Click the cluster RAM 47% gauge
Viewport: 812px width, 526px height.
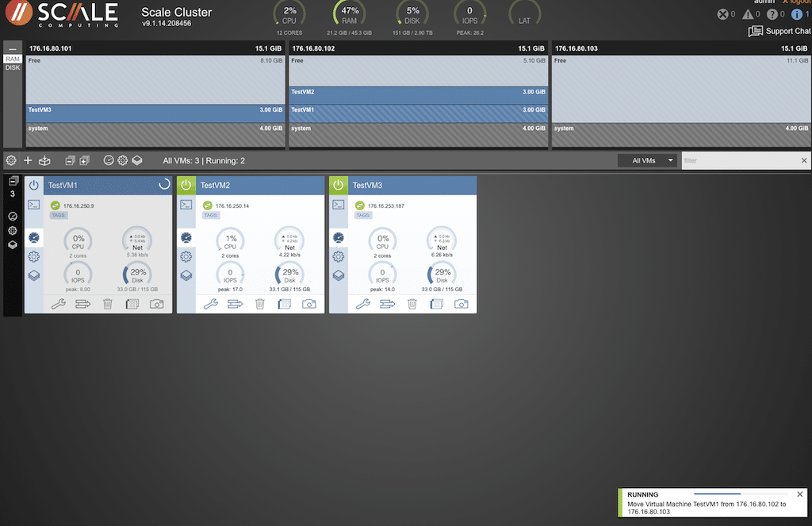pos(350,14)
